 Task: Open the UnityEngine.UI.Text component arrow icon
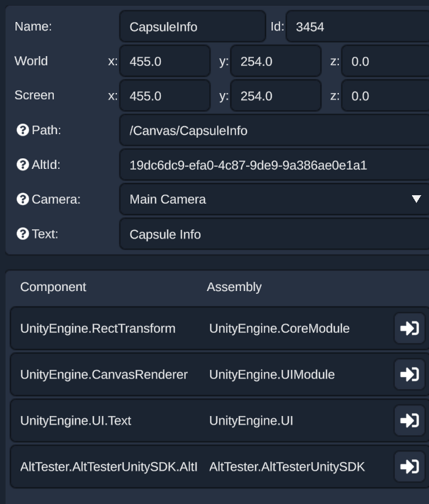[409, 420]
